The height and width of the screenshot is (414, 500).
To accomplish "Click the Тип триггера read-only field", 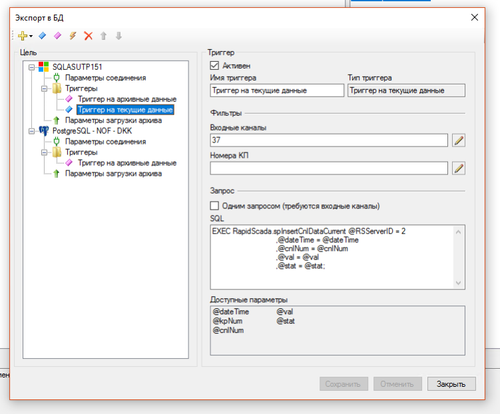I will [x=406, y=90].
